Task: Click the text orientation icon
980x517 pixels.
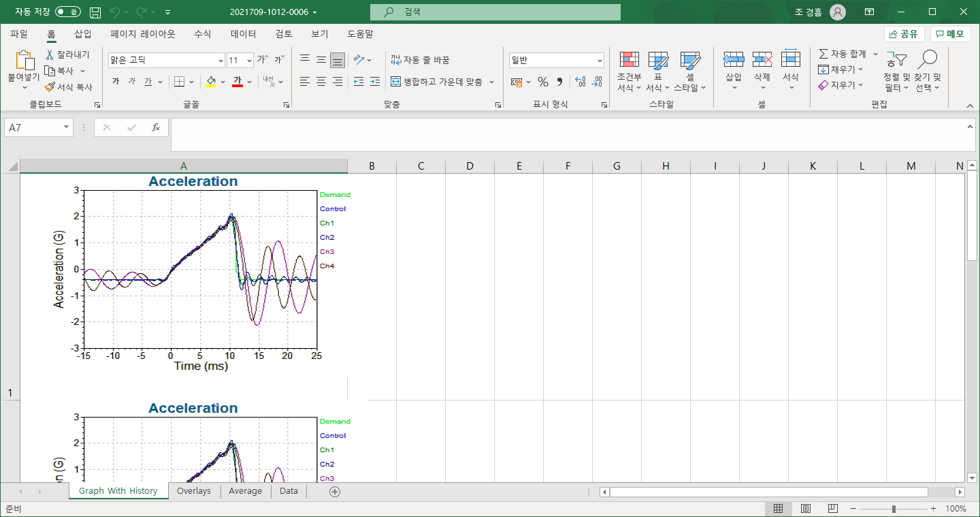Action: (359, 60)
